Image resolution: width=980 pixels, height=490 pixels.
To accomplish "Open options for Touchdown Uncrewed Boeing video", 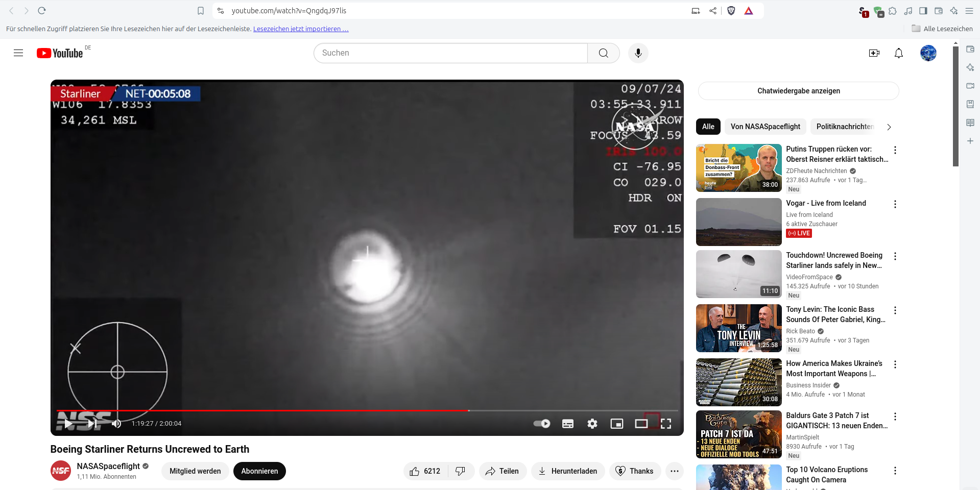I will 895,256.
